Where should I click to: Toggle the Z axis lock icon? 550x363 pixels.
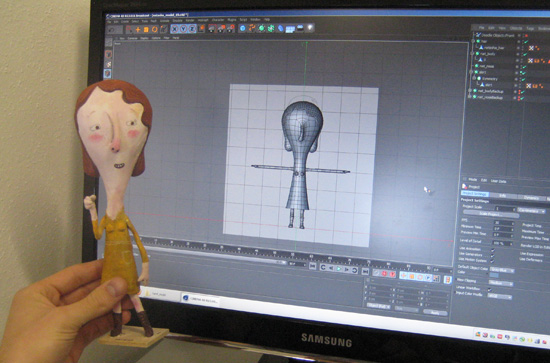[x=192, y=29]
